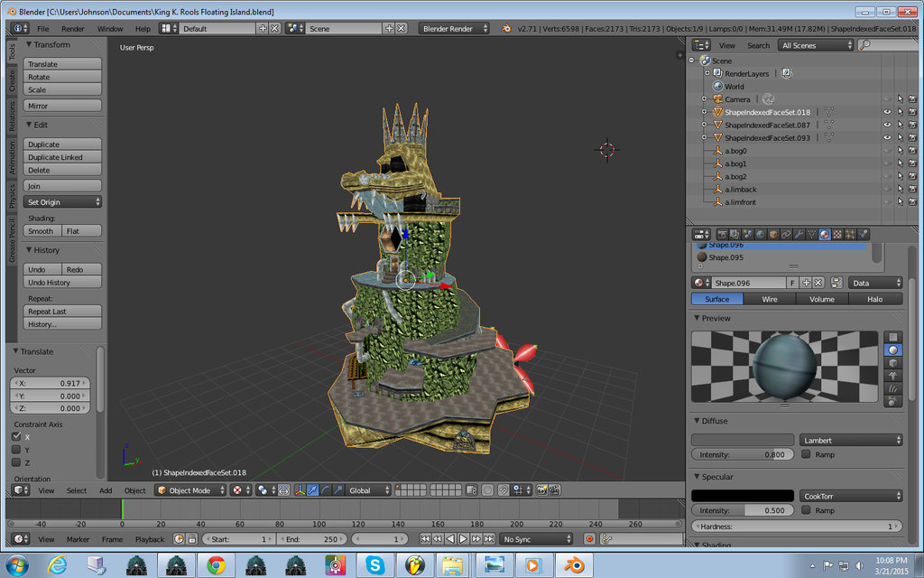This screenshot has height=578, width=924.
Task: Select the translate manipulator arrow icon
Action: [312, 490]
